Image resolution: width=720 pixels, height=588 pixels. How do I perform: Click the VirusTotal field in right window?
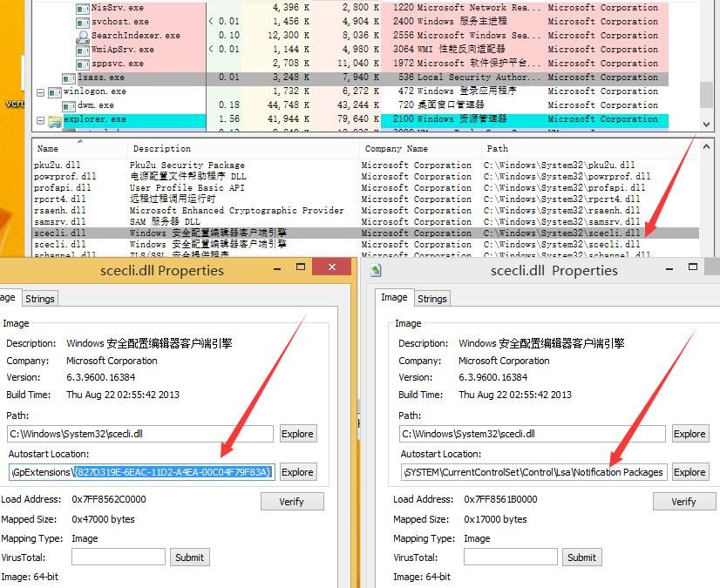coord(511,558)
